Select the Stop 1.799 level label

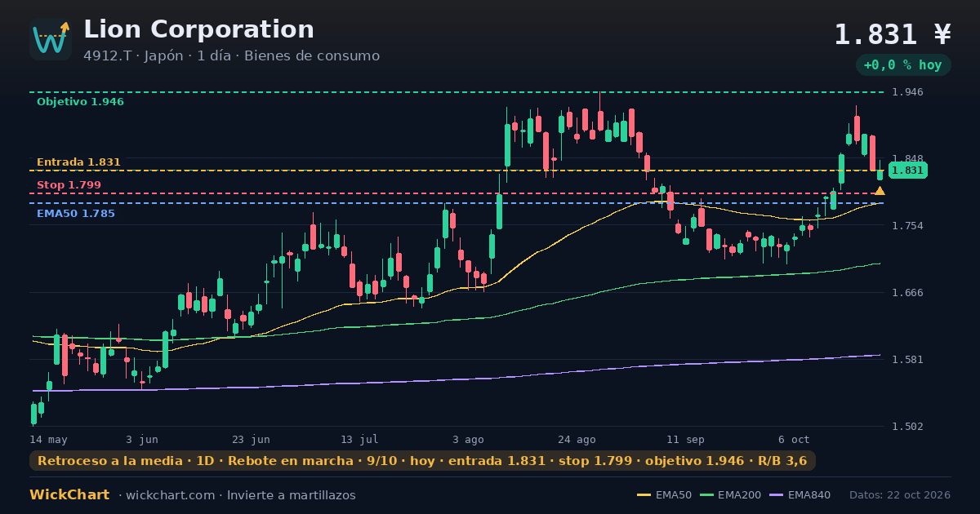click(x=69, y=185)
